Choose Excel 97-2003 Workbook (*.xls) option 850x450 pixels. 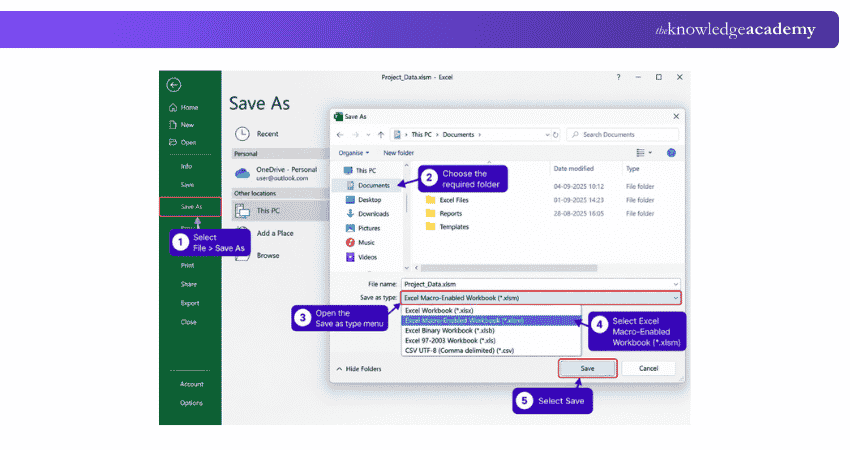[491, 340]
